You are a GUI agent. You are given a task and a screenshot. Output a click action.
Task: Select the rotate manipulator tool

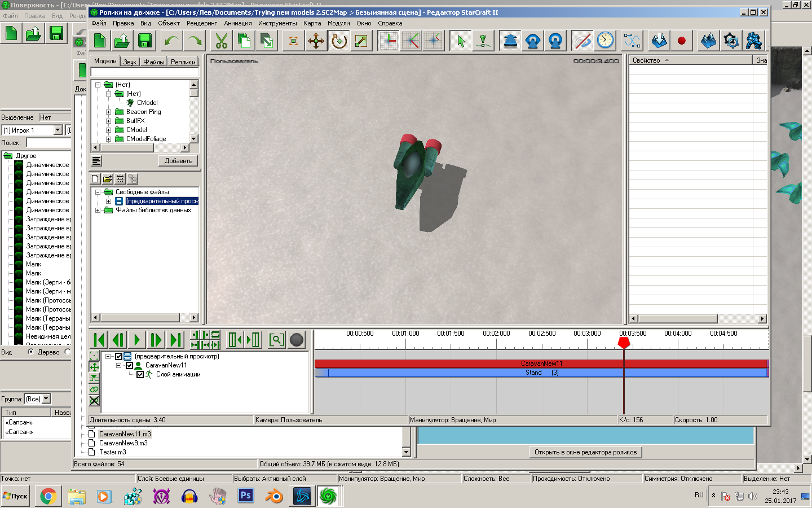[338, 41]
